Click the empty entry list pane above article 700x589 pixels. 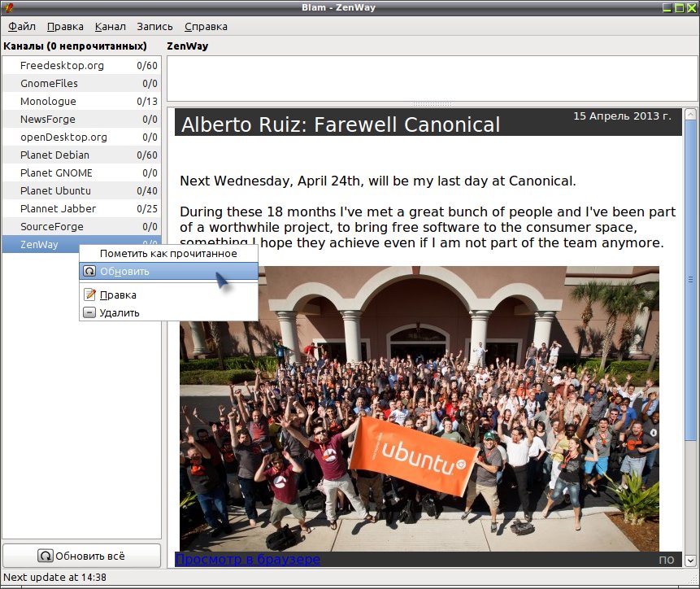click(432, 79)
